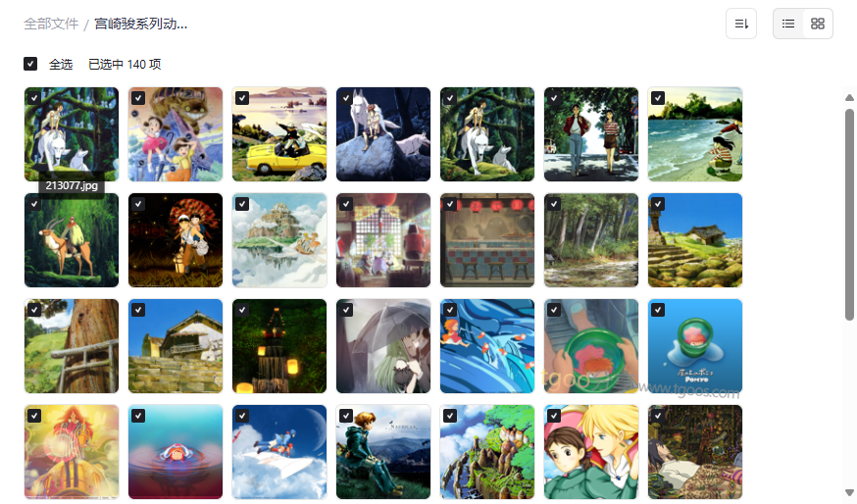Open the Ponyo blue logo poster thumbnail
This screenshot has height=504, width=857.
694,346
